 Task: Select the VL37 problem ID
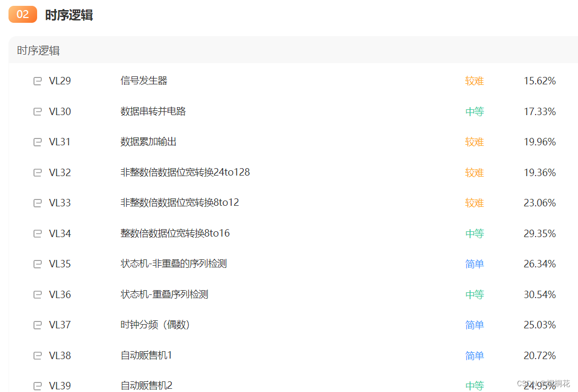tap(60, 325)
